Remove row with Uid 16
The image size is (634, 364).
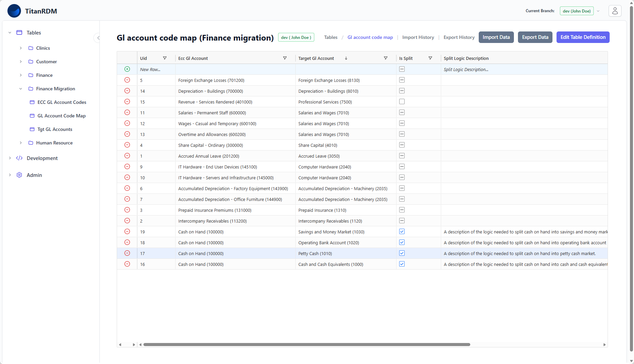pyautogui.click(x=127, y=264)
